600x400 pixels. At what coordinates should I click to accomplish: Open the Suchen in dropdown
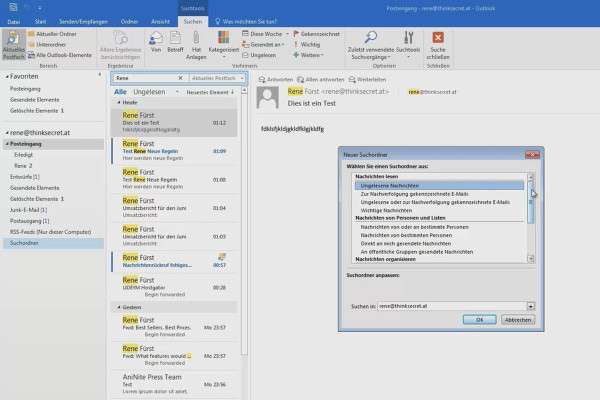tap(531, 306)
